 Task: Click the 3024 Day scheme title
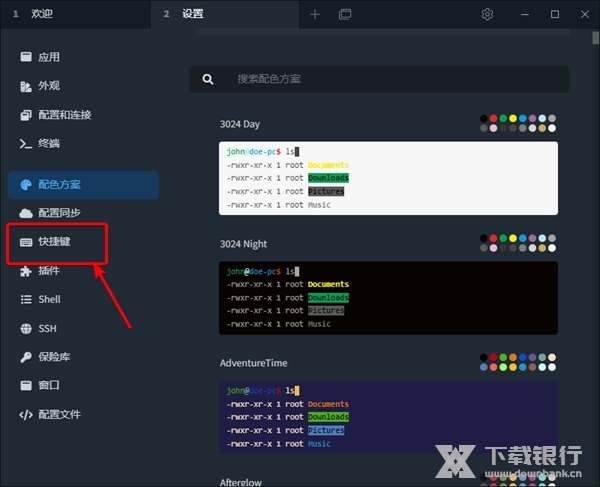pos(240,124)
